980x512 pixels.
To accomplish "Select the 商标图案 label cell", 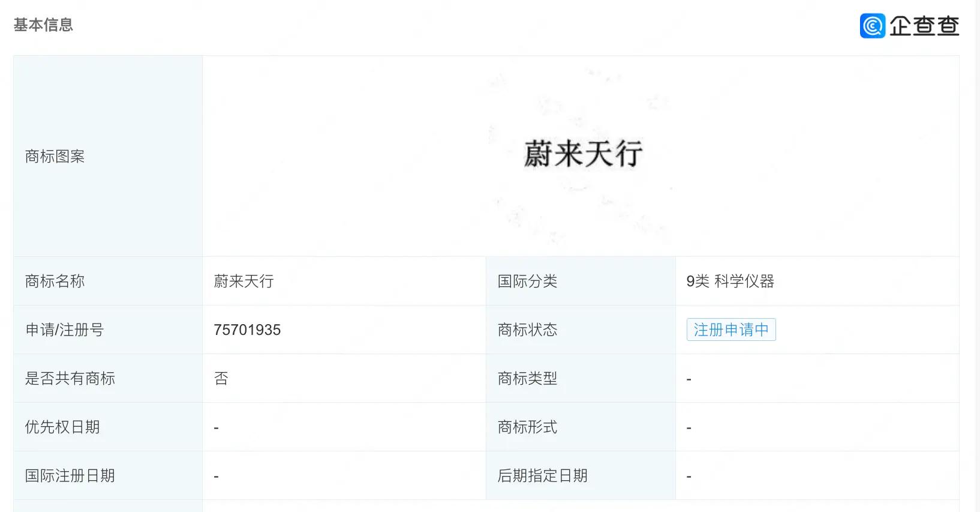I will 108,156.
